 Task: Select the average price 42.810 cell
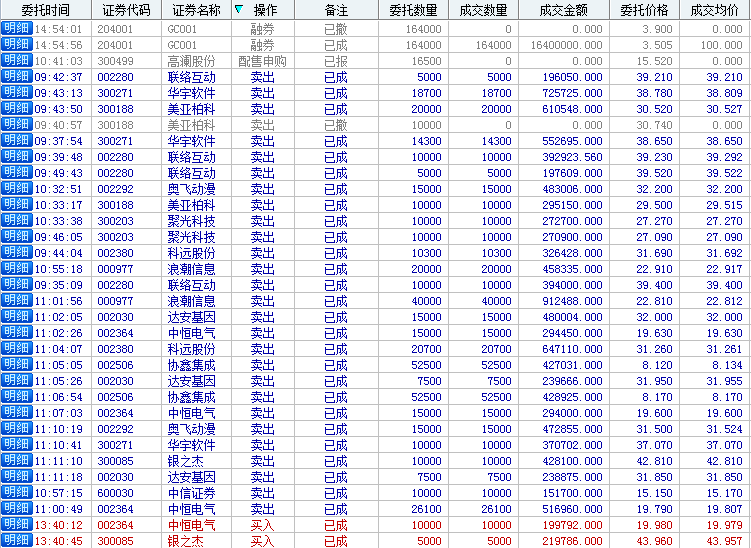(x=724, y=461)
